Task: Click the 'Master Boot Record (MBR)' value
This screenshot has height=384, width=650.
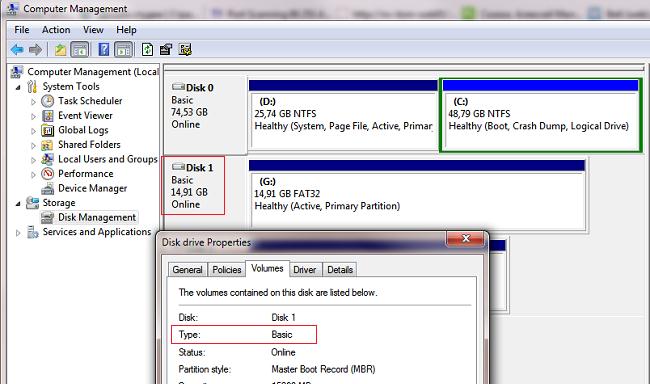Action: coord(323,369)
